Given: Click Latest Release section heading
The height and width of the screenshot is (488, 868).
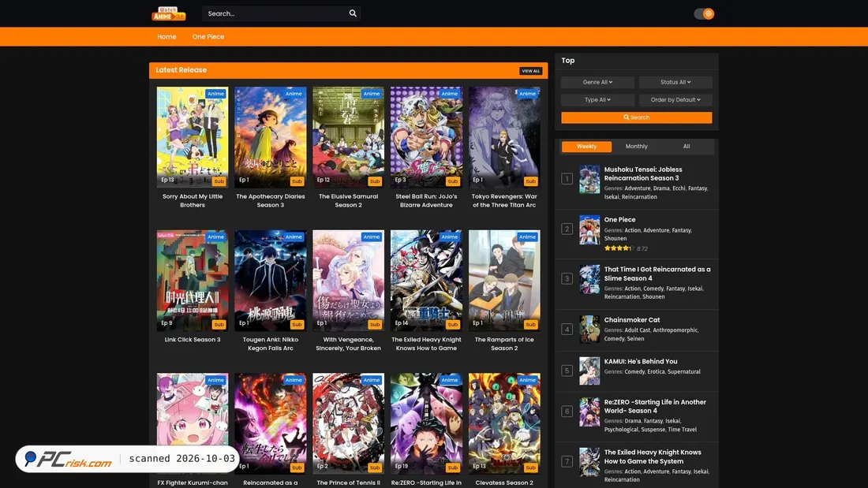Looking at the screenshot, I should pos(181,69).
